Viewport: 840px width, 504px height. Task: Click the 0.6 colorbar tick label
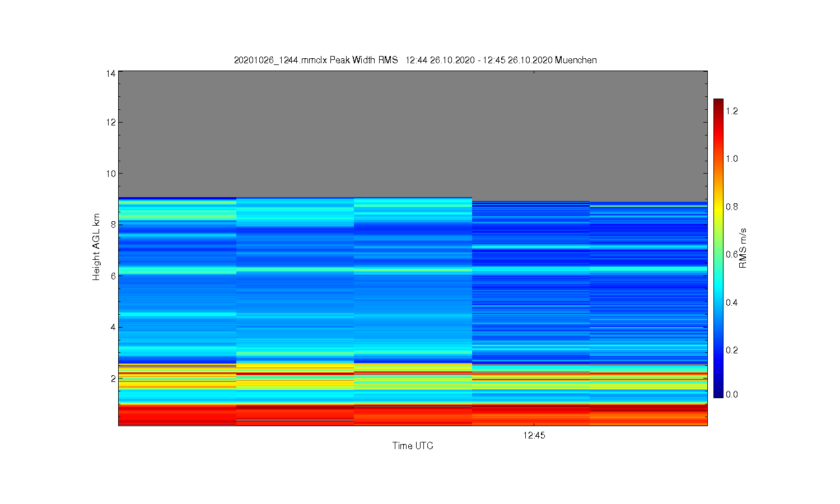tap(732, 254)
